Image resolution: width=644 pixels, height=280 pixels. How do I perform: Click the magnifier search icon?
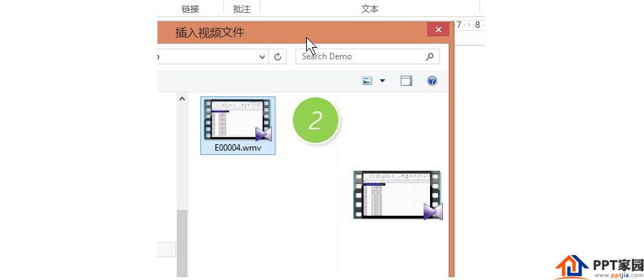point(429,56)
